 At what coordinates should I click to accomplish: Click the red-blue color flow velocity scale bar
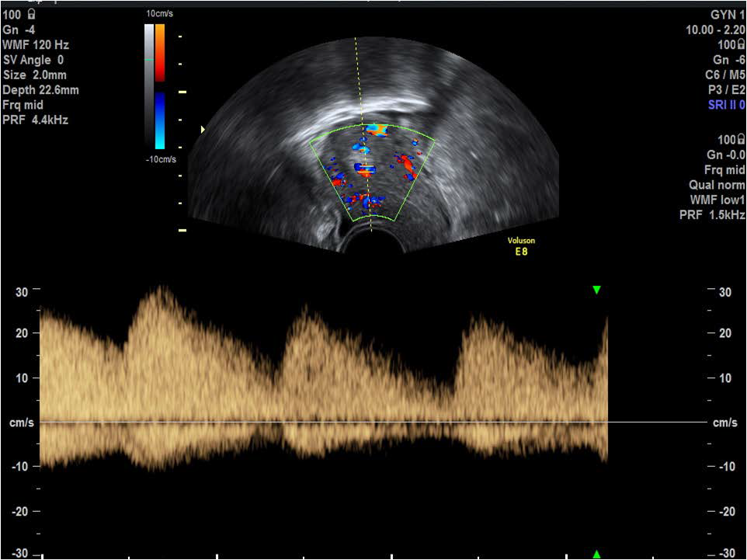(160, 85)
